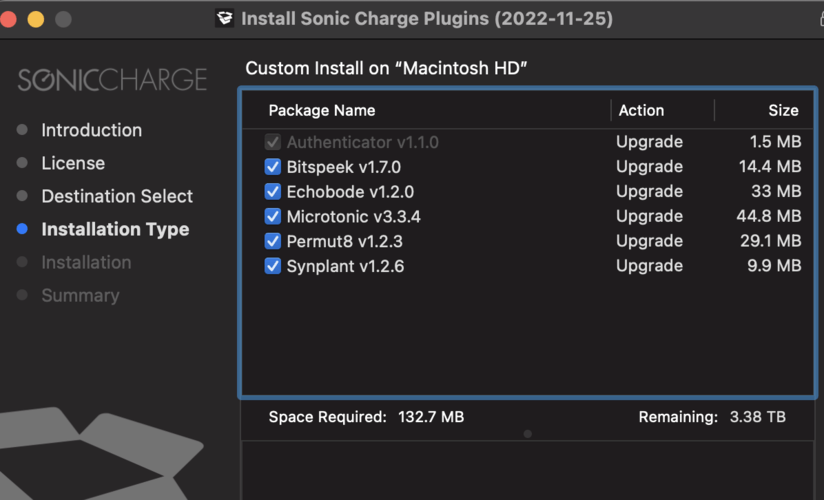Click the 29.1 MB size value
This screenshot has height=500, width=824.
pos(770,241)
